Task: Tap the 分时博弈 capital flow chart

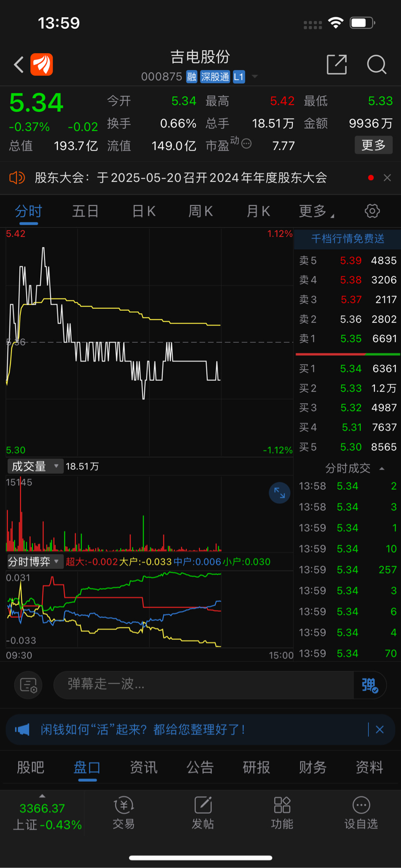Action: click(x=149, y=609)
